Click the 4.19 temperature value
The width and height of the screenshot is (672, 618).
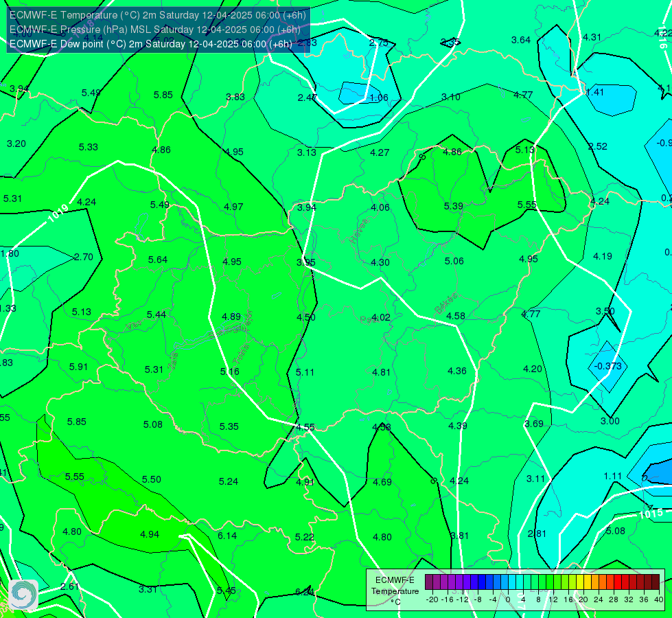603,256
